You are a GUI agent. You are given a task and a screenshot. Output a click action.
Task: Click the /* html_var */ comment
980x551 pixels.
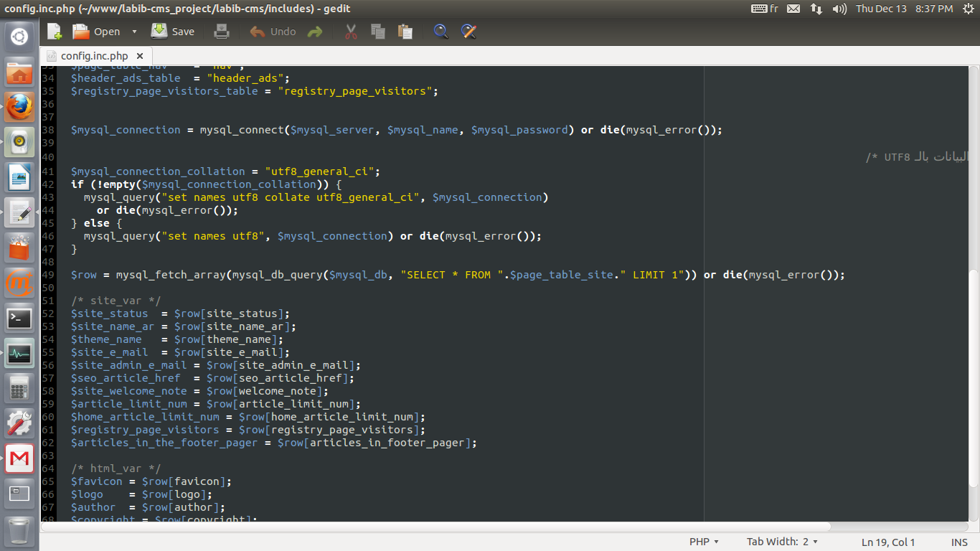(x=116, y=468)
